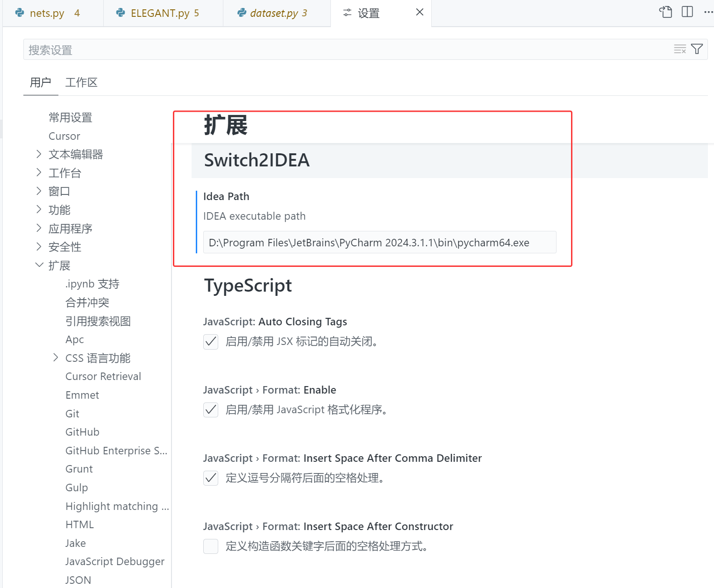Enable Insert Space After Constructor checkbox
The image size is (714, 588).
[x=210, y=546]
